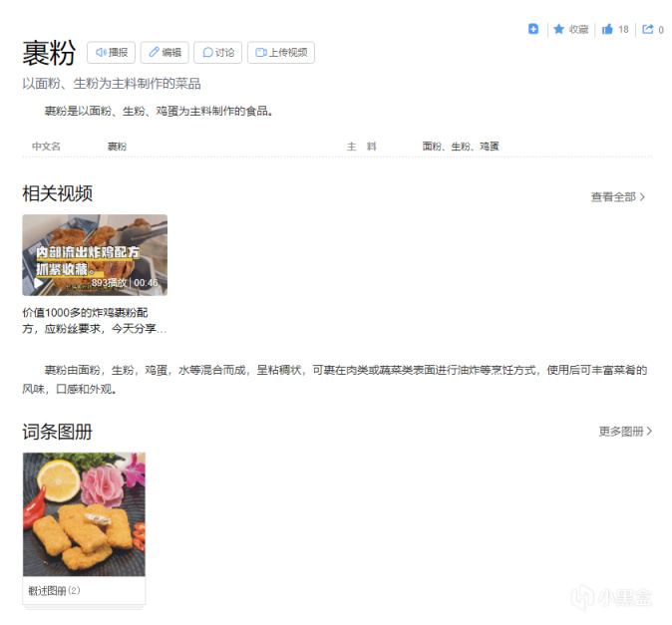Click the share arrow icon
Screen dimensions: 672x625
point(647,29)
